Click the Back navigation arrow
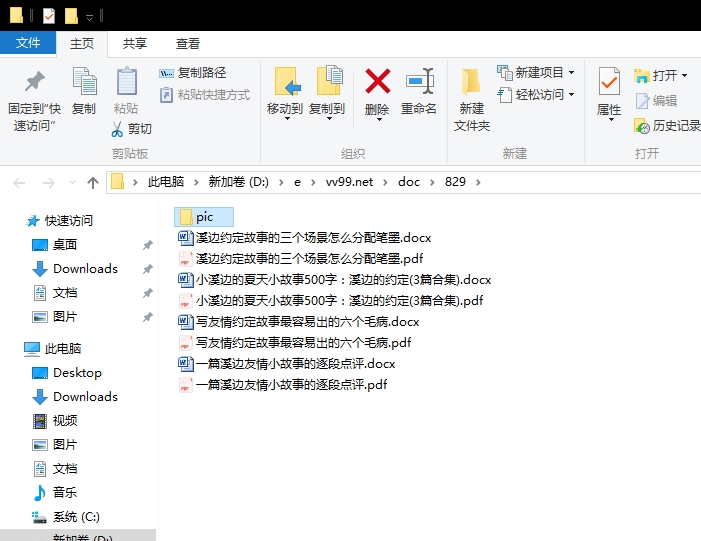This screenshot has height=541, width=701. 19,183
